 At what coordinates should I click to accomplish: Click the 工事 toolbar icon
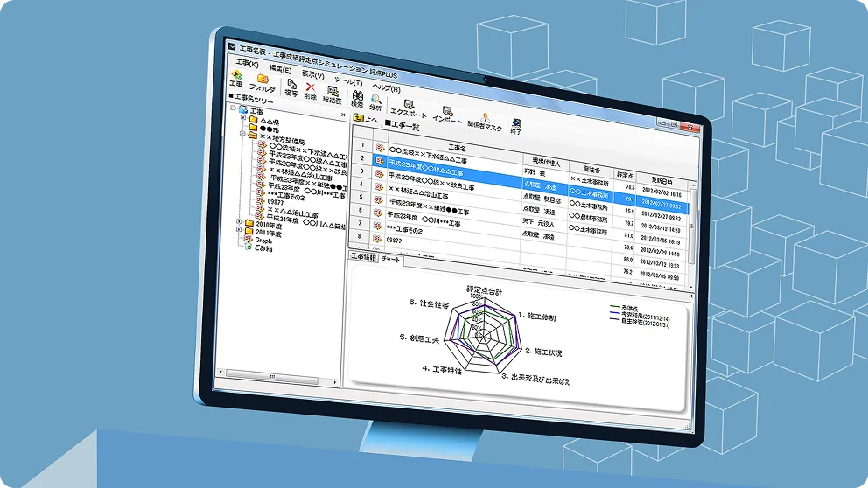pos(236,78)
